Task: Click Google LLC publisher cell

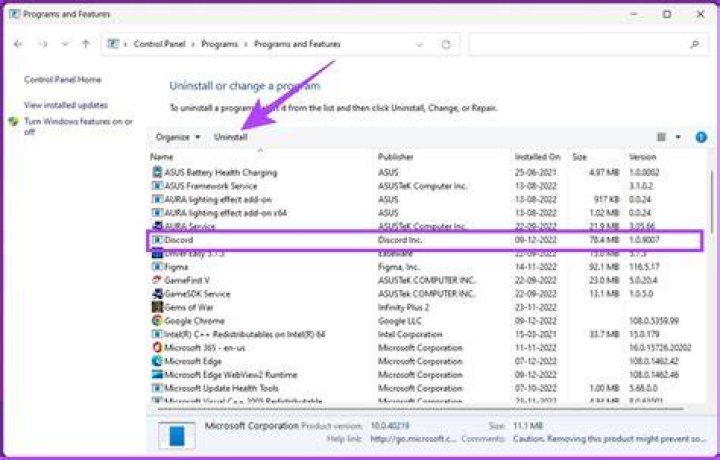Action: point(399,321)
